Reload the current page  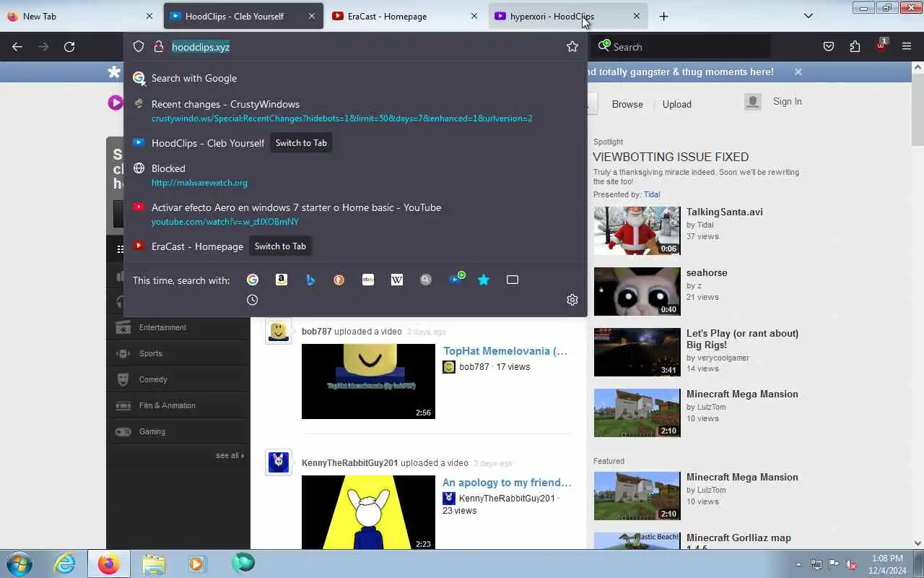[69, 47]
